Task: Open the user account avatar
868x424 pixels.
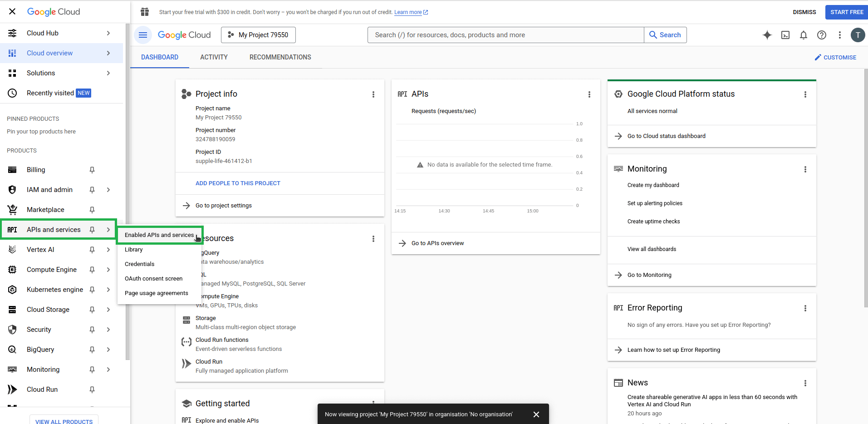Action: pyautogui.click(x=858, y=35)
